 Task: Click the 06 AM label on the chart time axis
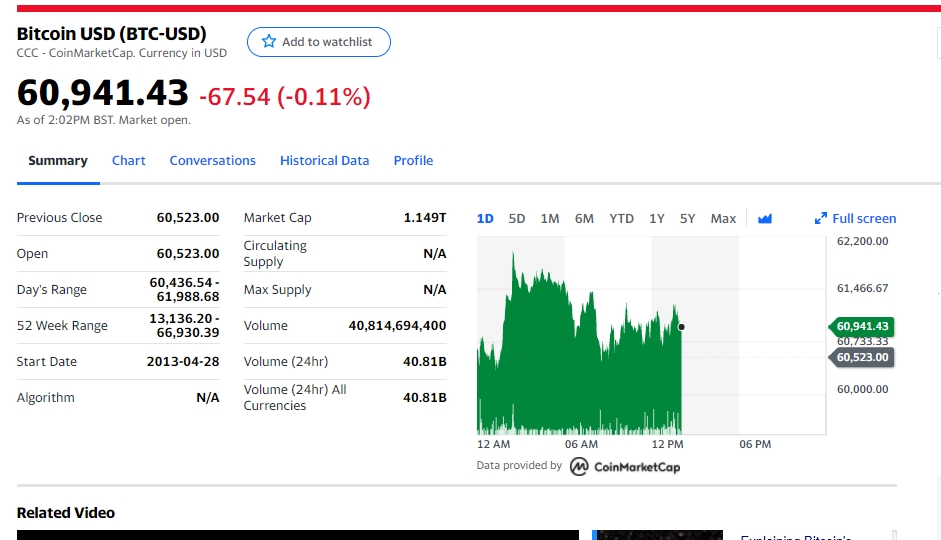point(581,444)
